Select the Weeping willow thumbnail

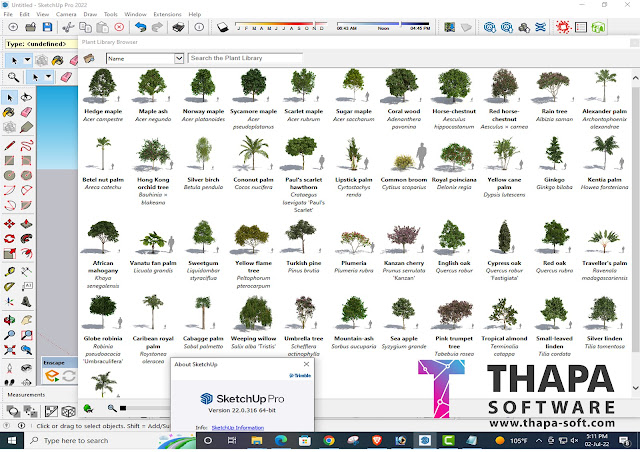coord(255,313)
